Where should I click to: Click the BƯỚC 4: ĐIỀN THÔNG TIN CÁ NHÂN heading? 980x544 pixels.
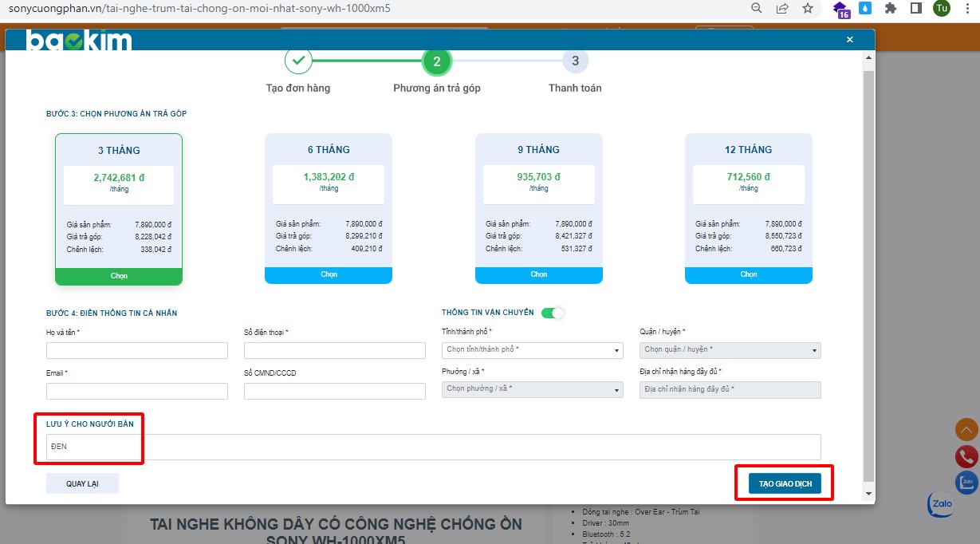[x=112, y=313]
